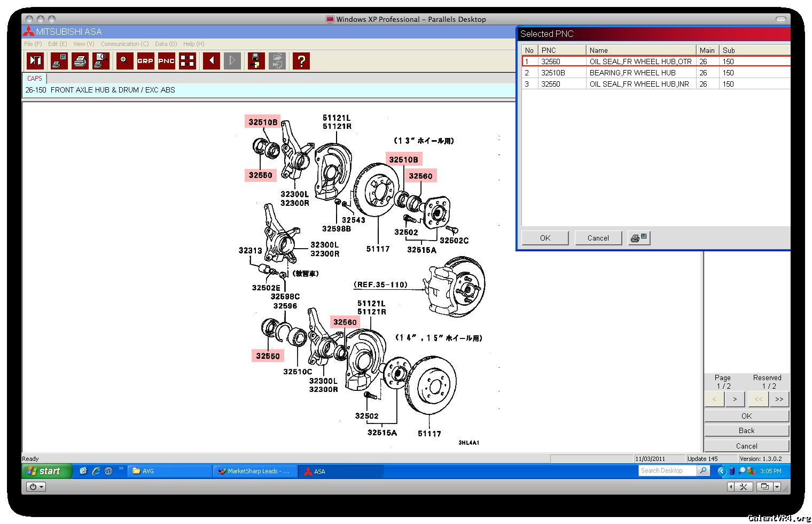Click printer icon in Selected PNC dialog
This screenshot has height=524, width=812.
click(638, 238)
